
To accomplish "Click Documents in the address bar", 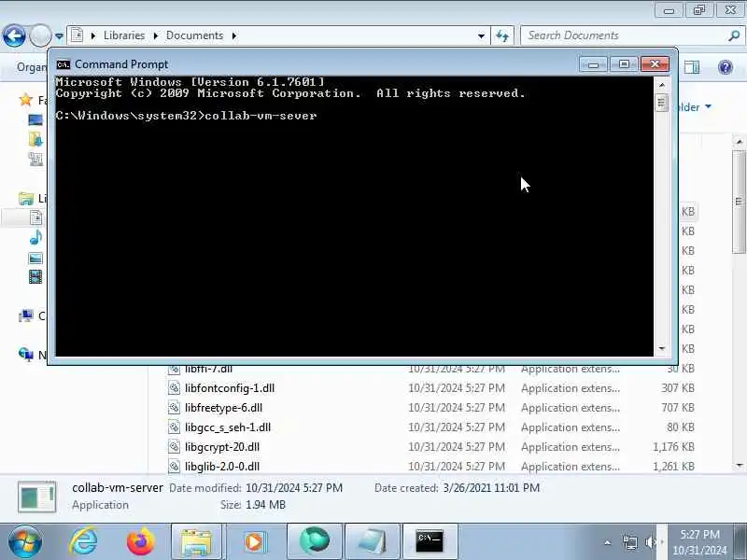I will (194, 35).
